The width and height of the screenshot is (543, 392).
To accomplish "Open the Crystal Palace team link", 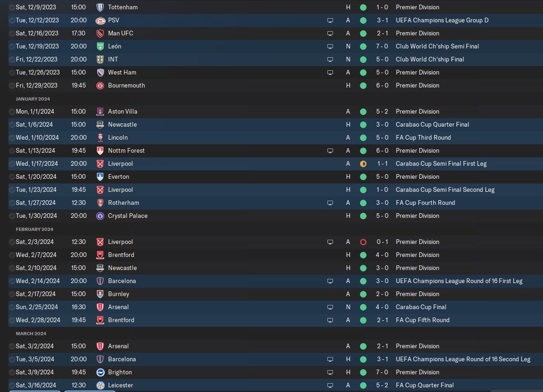I will coord(128,216).
